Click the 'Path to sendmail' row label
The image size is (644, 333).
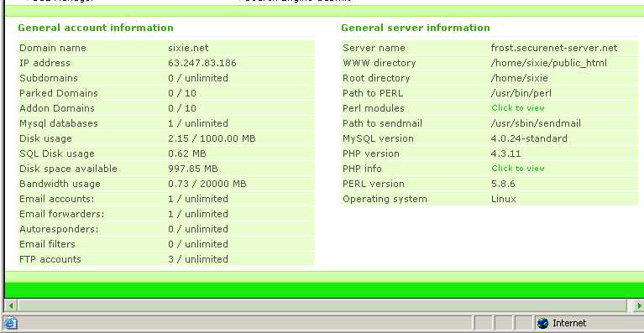click(382, 123)
